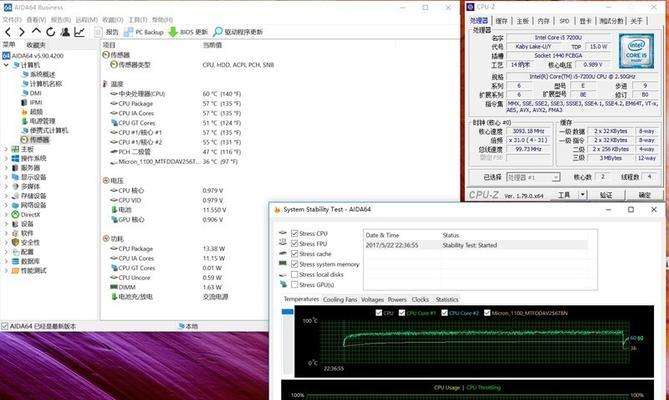Open 内存 memory tab in CPU-Z
Image resolution: width=669 pixels, height=400 pixels.
pyautogui.click(x=544, y=20)
